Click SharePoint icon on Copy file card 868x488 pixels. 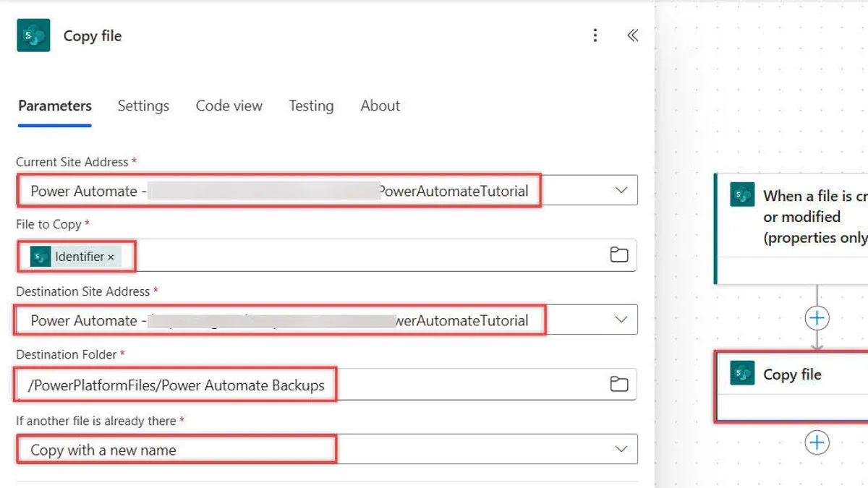pyautogui.click(x=743, y=373)
